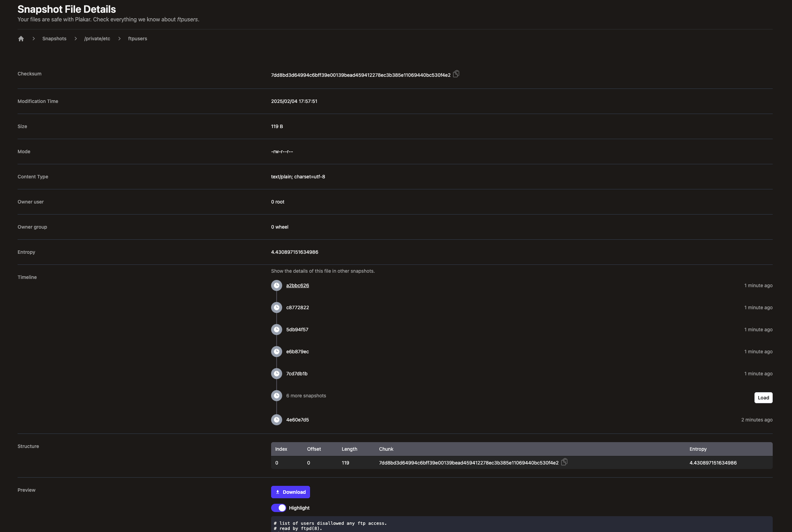Viewport: 792px width, 532px height.
Task: Load the 6 more snapshots
Action: click(763, 398)
